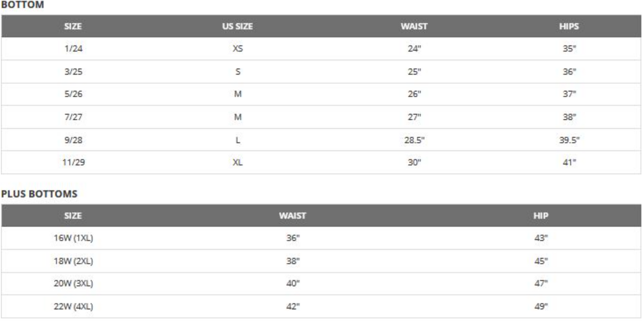Select the XS US size cell

(238, 49)
